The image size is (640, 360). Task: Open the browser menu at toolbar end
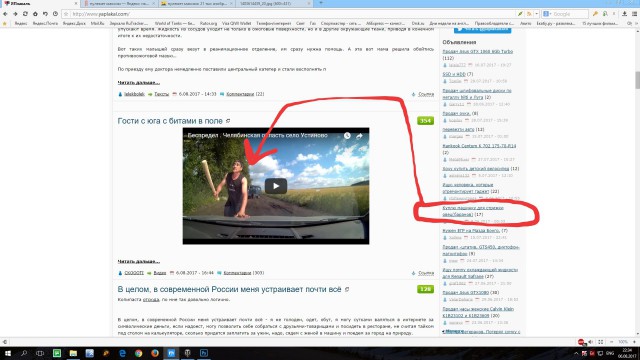pos(635,14)
